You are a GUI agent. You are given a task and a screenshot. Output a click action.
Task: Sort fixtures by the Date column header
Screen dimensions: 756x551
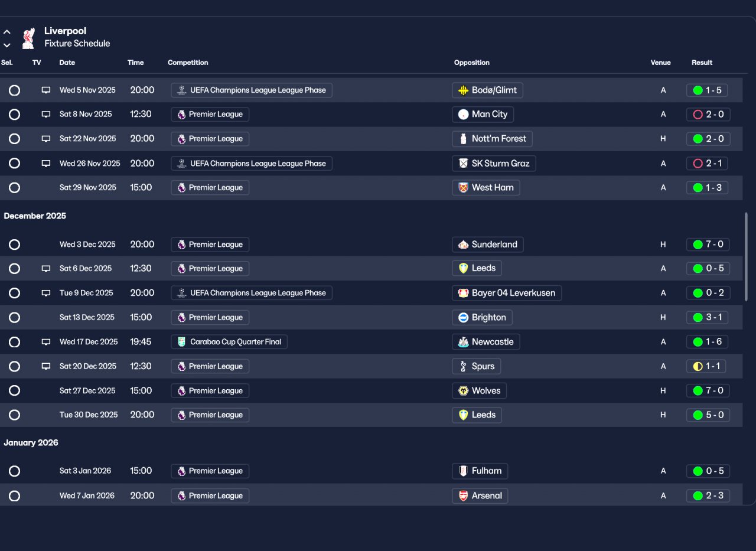[x=67, y=63]
